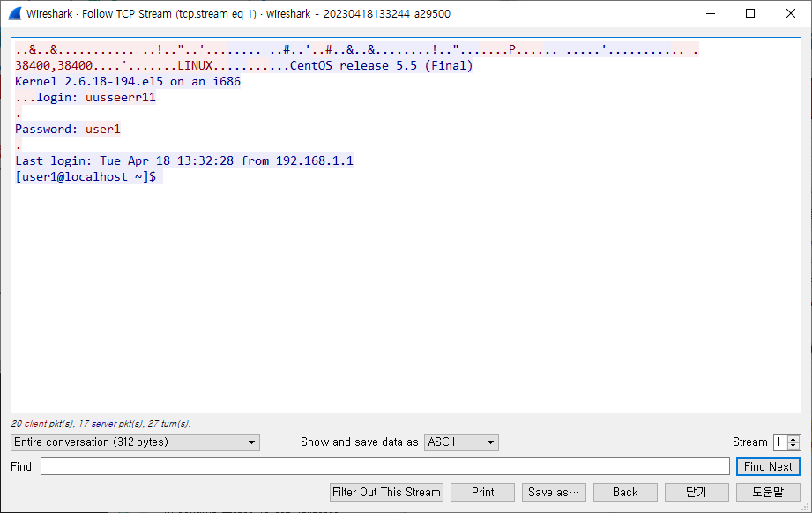Click the Print button

482,493
